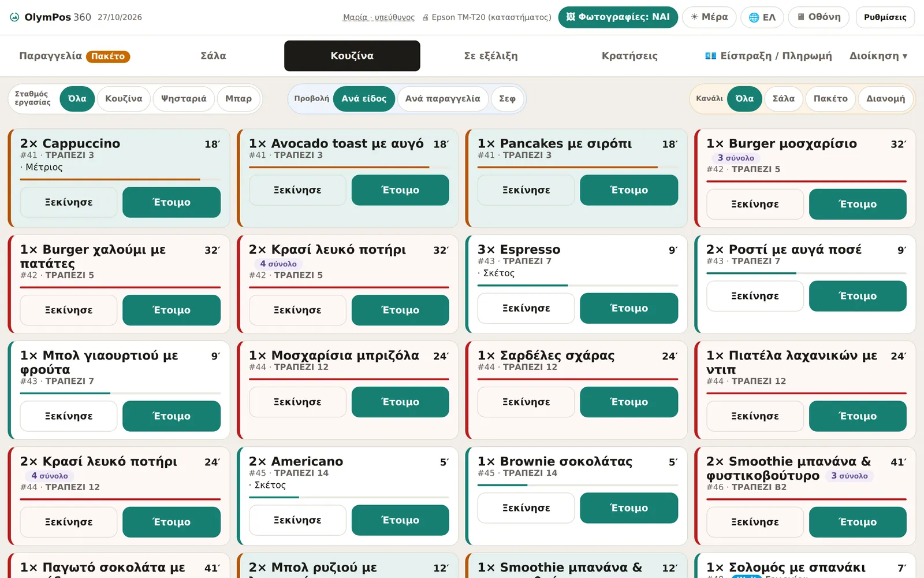Click the '#43 · ΤΡΑΠΕΖΙ 7' text under Espresso
The height and width of the screenshot is (578, 924).
pos(515,261)
